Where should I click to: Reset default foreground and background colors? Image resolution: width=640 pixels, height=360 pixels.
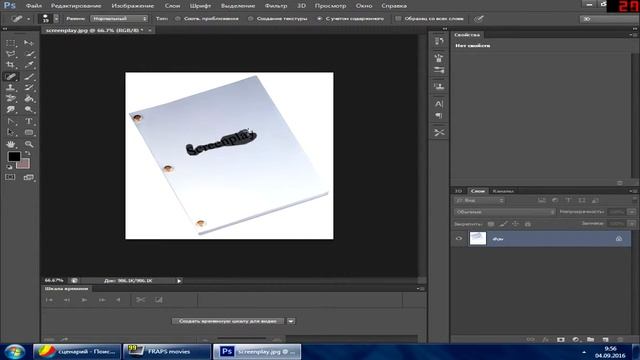click(x=9, y=167)
